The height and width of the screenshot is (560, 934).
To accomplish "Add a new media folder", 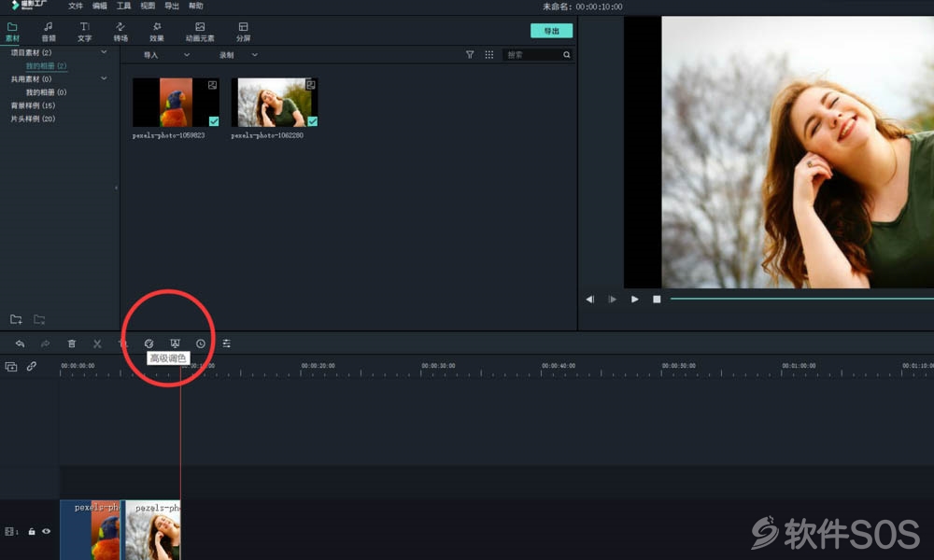I will [16, 319].
